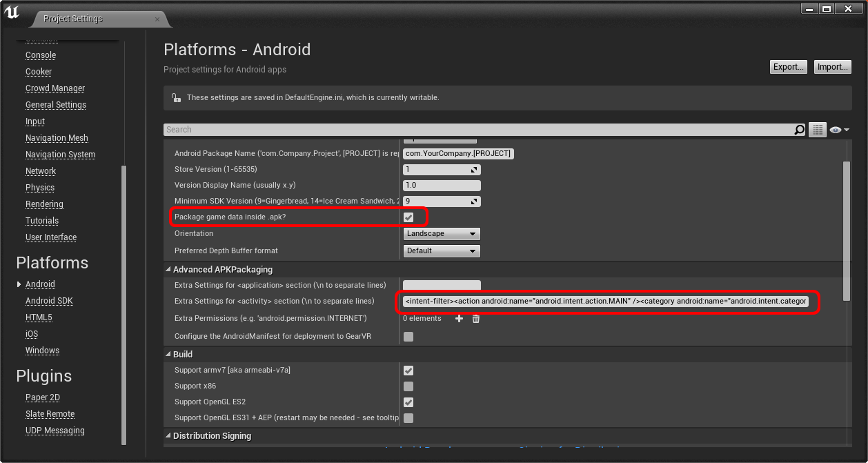Open the eye view options dropdown
This screenshot has width=868, height=463.
pos(839,130)
